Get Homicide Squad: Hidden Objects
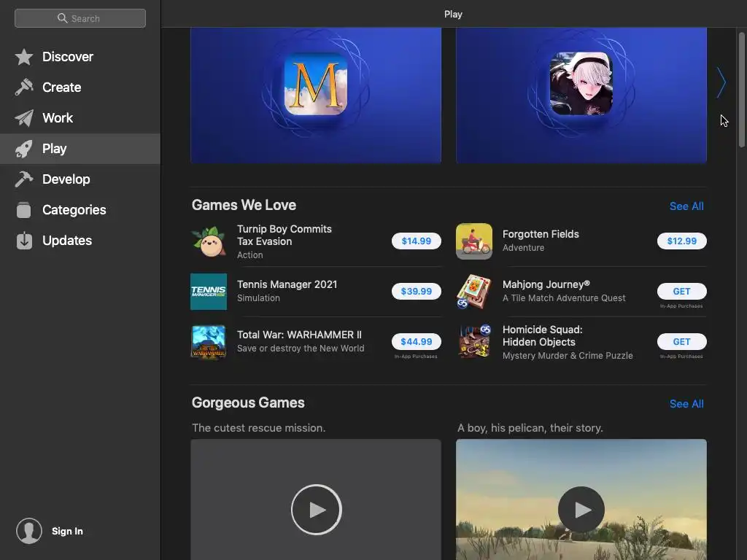This screenshot has width=747, height=560. point(682,341)
